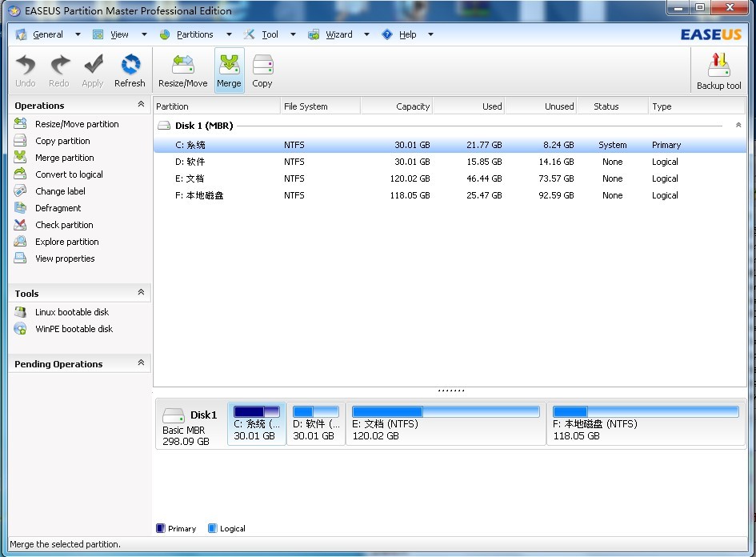Click the Resize/Move toolbar icon
The height and width of the screenshot is (557, 756).
coord(182,70)
